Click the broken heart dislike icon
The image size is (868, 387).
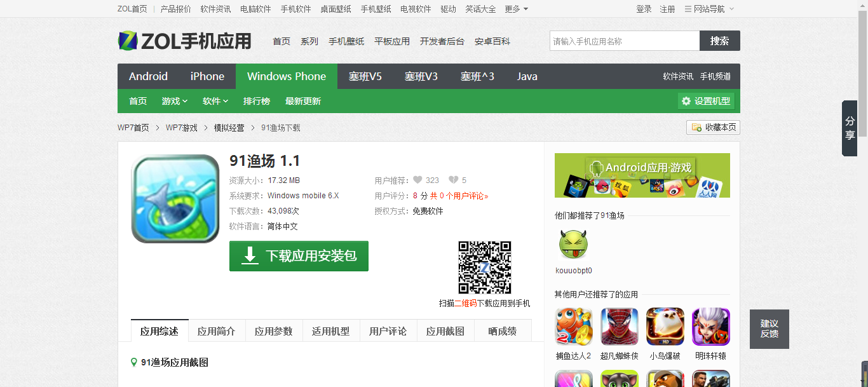(x=453, y=180)
